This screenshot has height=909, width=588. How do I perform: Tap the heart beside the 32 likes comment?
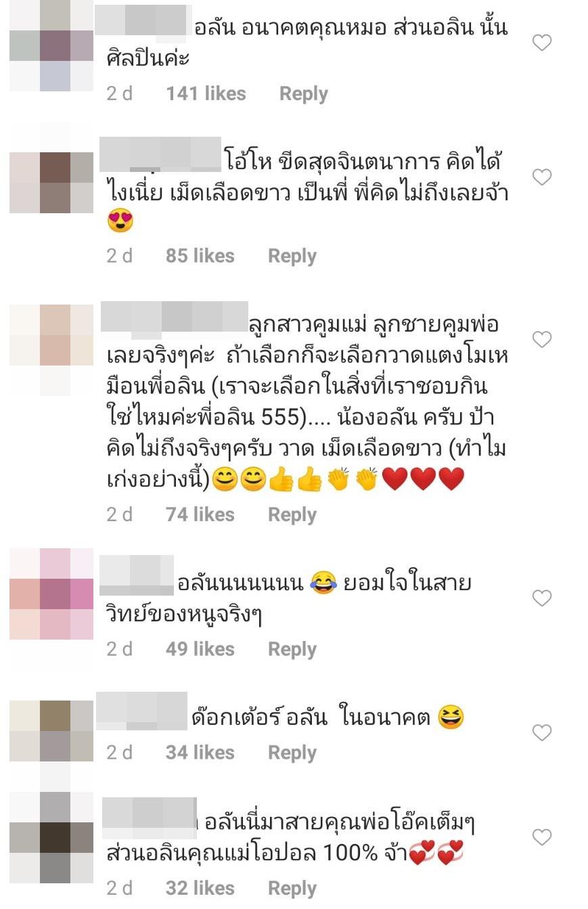(542, 837)
